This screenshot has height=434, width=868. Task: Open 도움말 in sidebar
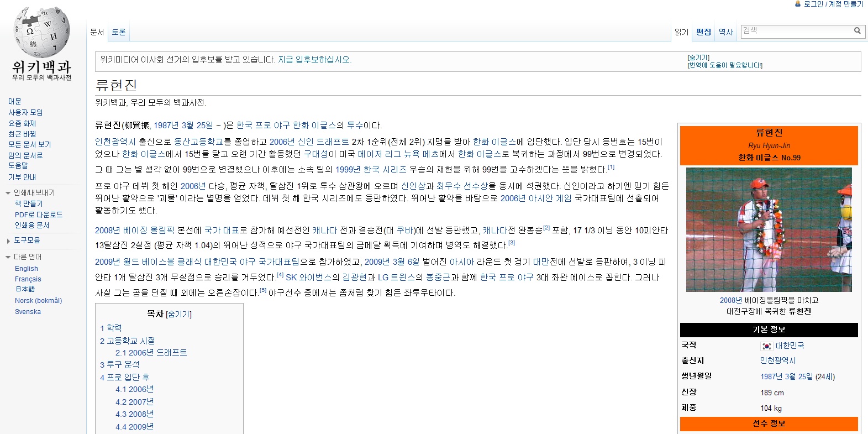pos(18,165)
